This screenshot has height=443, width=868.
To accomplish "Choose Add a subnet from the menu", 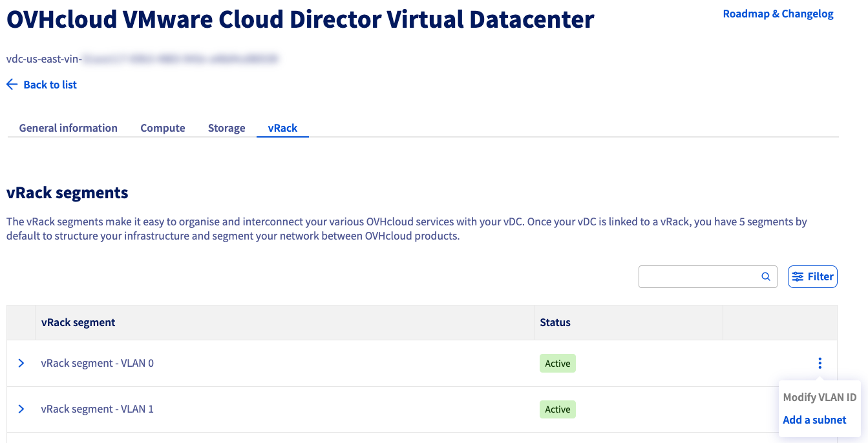I will (814, 420).
